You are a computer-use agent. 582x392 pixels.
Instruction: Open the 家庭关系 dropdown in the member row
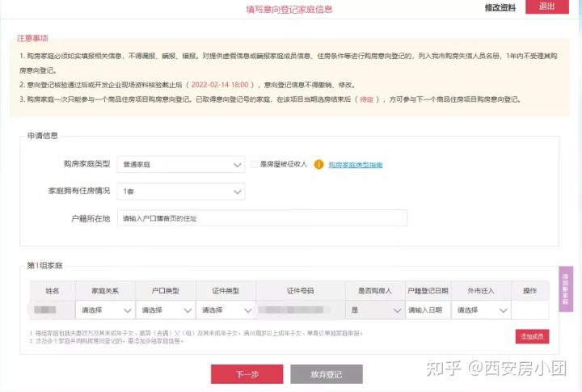(x=105, y=310)
